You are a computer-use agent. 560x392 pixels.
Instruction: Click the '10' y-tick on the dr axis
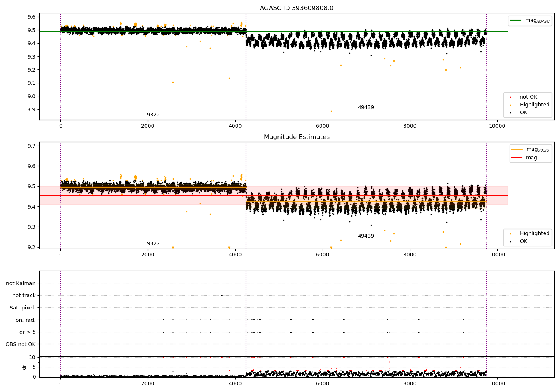(x=32, y=357)
